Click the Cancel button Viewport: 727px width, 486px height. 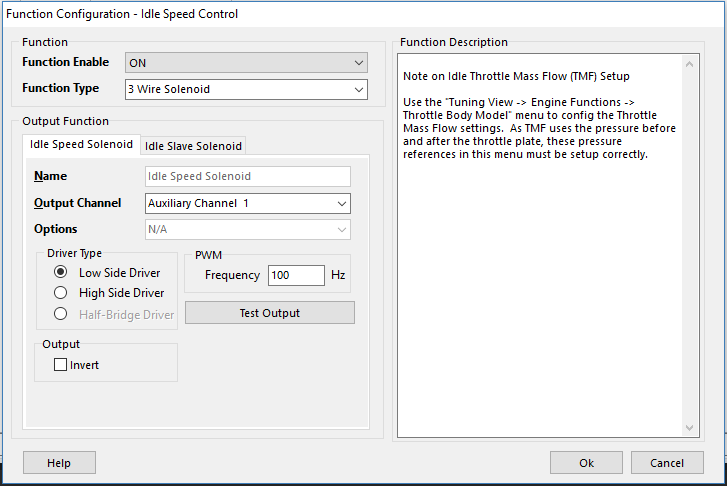pyautogui.click(x=667, y=463)
